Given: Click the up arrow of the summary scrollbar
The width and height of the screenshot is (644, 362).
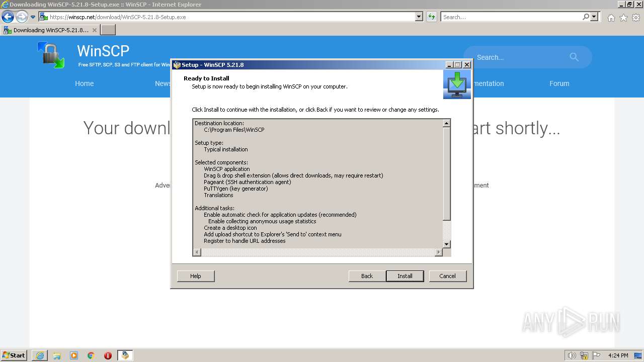Looking at the screenshot, I should (446, 123).
